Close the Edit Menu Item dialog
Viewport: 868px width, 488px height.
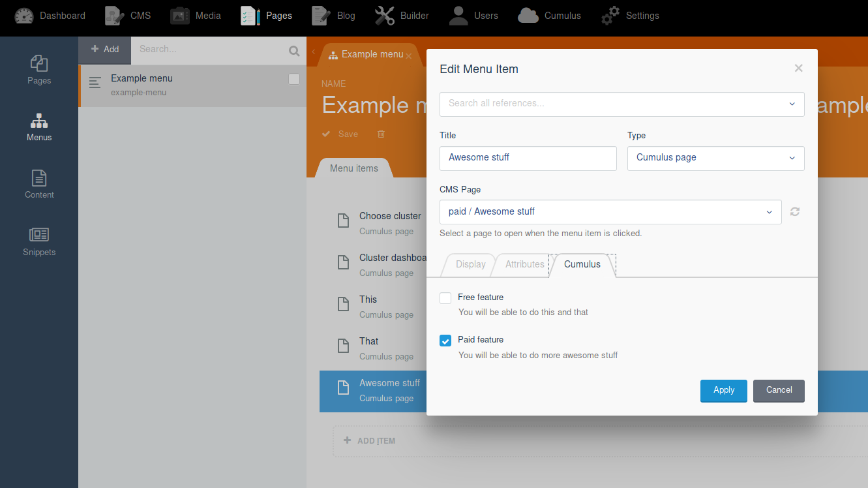click(798, 68)
